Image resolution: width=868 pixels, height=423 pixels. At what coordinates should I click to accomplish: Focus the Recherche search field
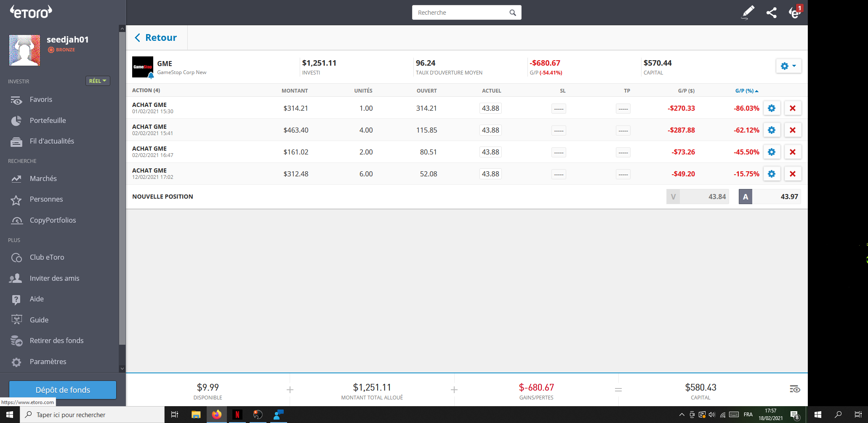pos(466,13)
